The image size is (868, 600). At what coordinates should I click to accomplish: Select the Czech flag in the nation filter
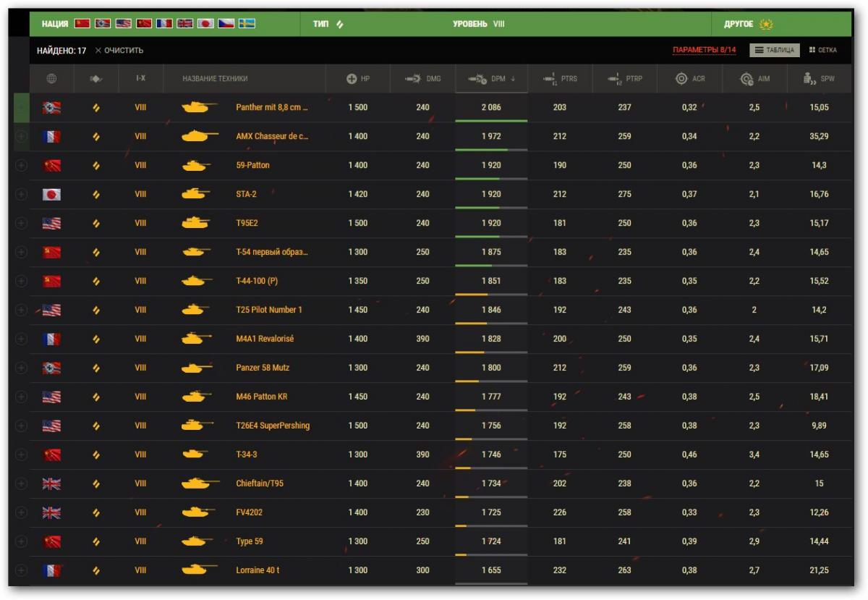point(226,24)
